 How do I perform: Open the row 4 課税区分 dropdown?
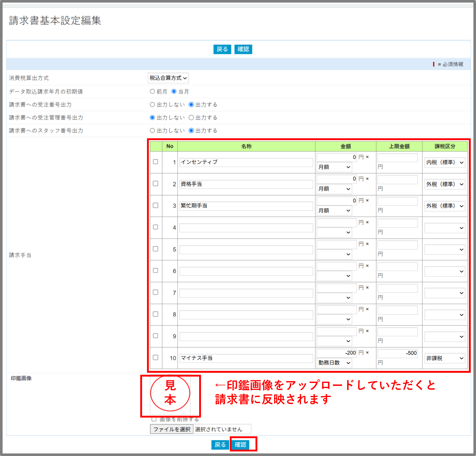pyautogui.click(x=445, y=228)
